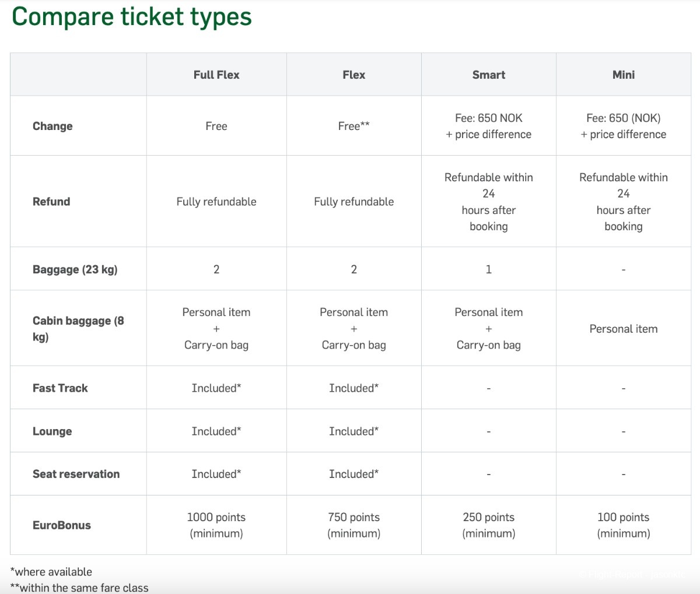The height and width of the screenshot is (594, 700).
Task: Click '250 points (minimum)' EuroBonus cell
Action: pos(489,525)
